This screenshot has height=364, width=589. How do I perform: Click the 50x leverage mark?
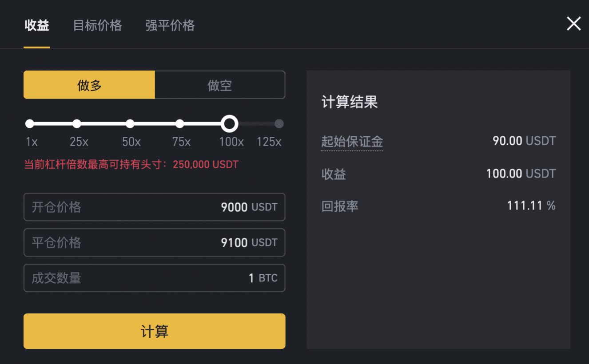pyautogui.click(x=130, y=123)
